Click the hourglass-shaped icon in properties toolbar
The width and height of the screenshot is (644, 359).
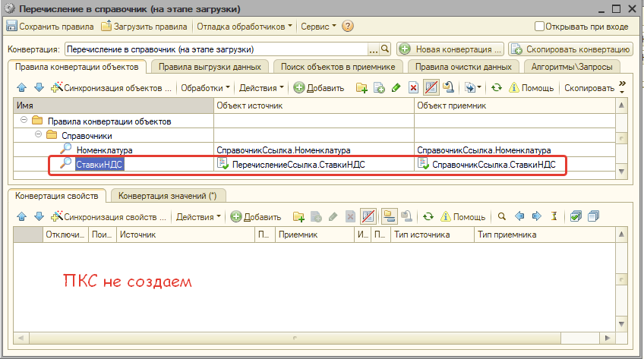(554, 216)
